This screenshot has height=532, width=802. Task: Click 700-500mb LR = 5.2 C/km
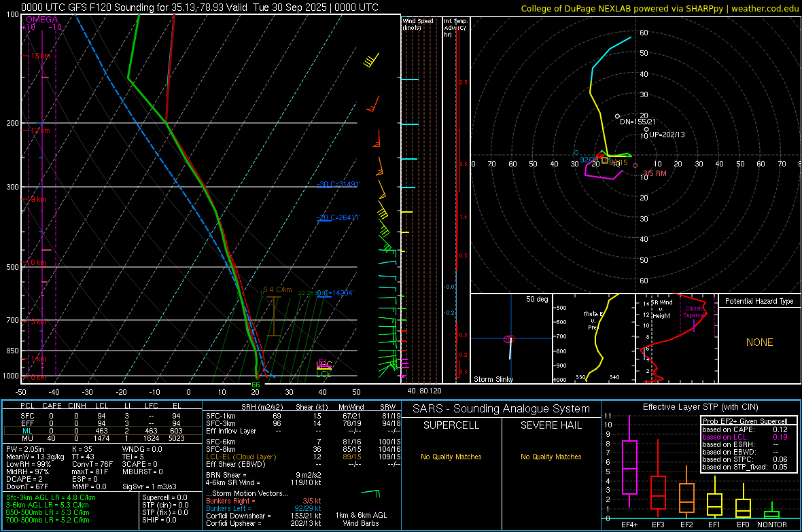tap(48, 520)
